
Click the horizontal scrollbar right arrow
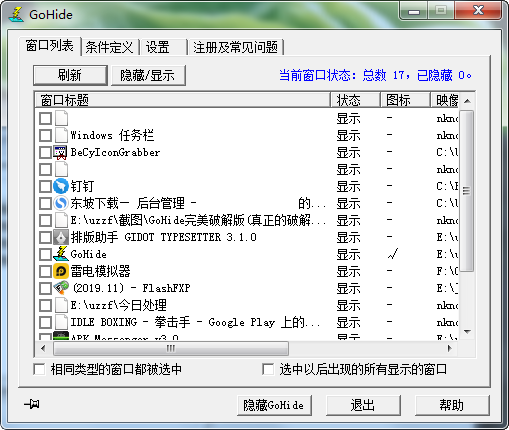pos(450,349)
